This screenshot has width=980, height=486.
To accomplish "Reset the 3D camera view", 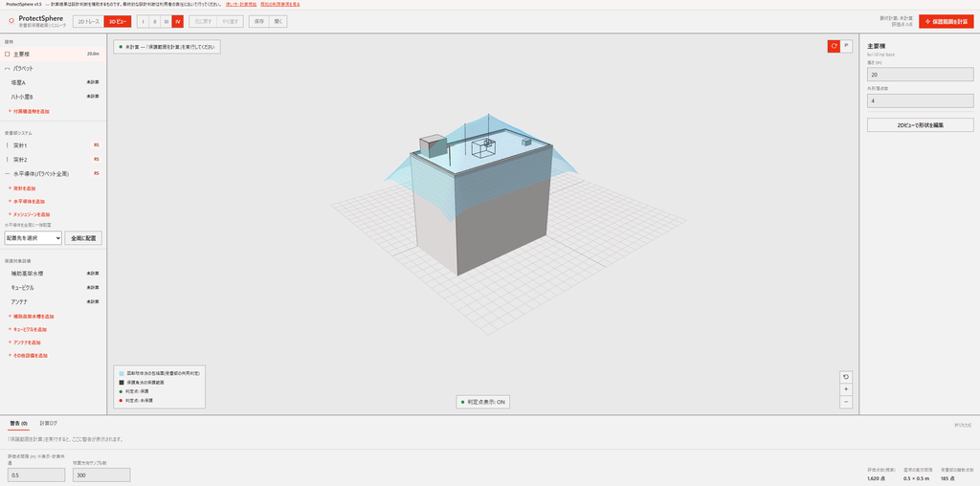I will coord(846,377).
